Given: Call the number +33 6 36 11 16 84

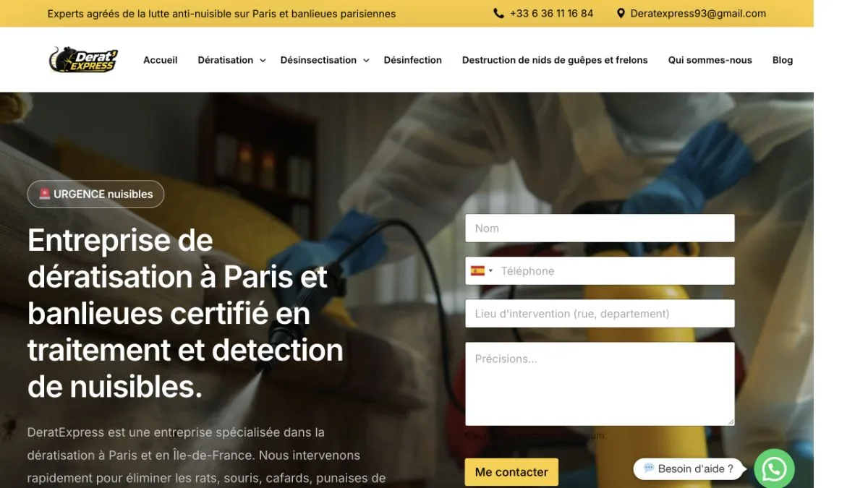Looking at the screenshot, I should [x=551, y=13].
